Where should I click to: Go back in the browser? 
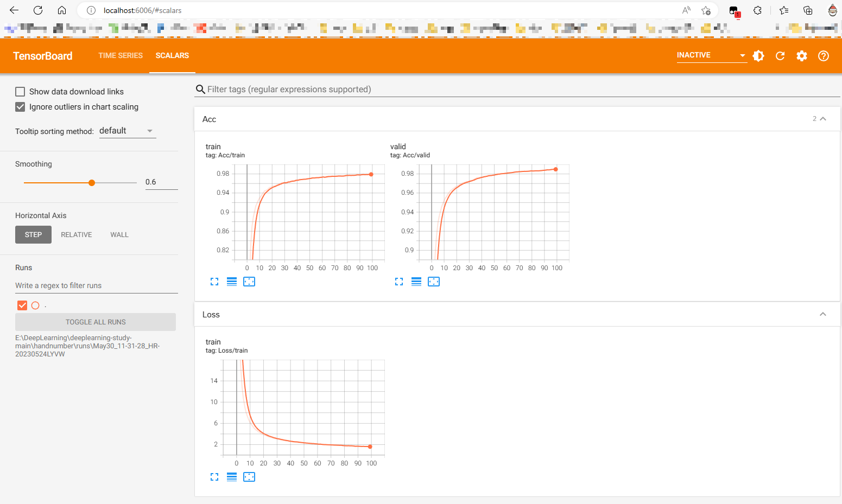14,10
